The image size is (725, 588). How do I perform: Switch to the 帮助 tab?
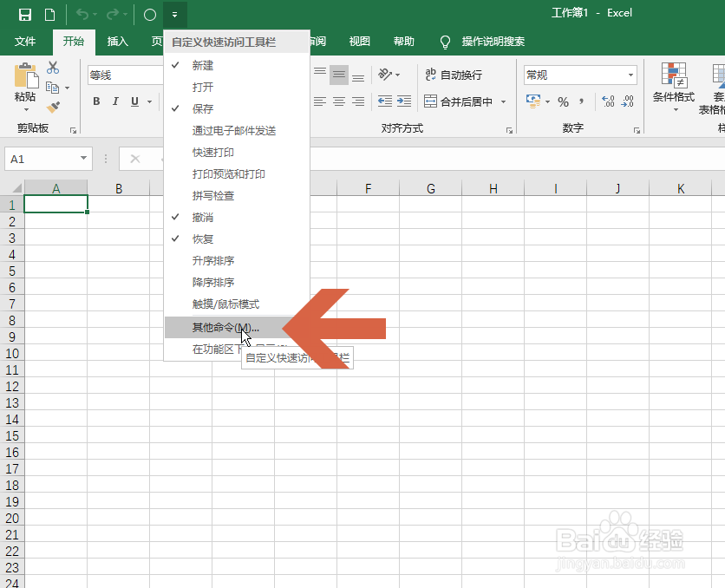click(x=403, y=42)
